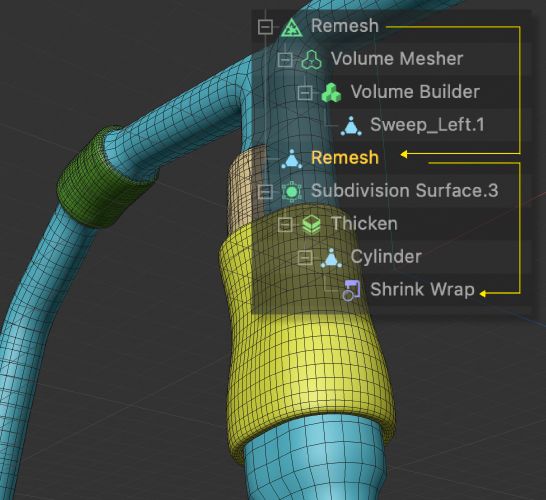The height and width of the screenshot is (500, 546).
Task: Collapse the Thicken node
Action: [x=285, y=225]
